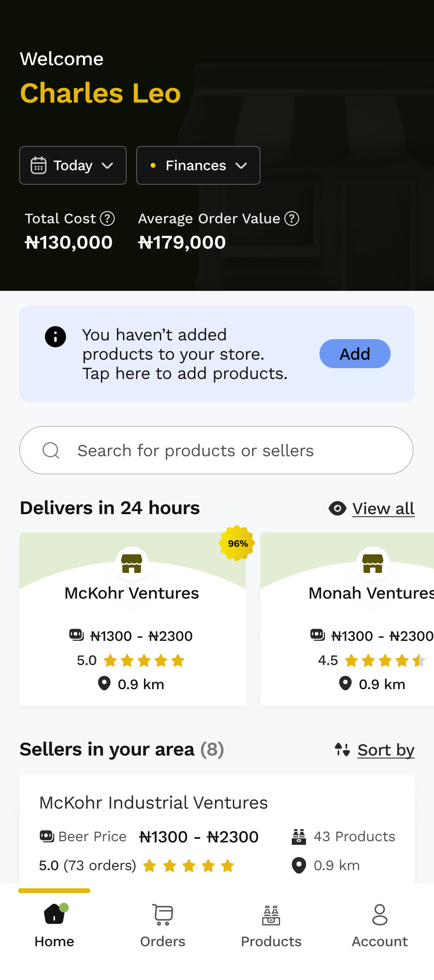Viewport: 434px width, 980px height.
Task: Switch to the Orders tab
Action: click(x=163, y=924)
